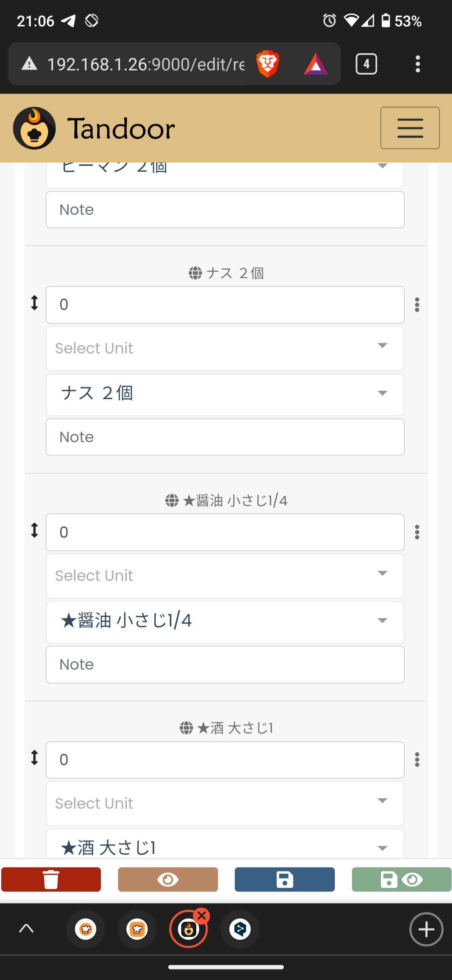Click the Brave shield icon in the address bar
452x980 pixels.
click(268, 64)
